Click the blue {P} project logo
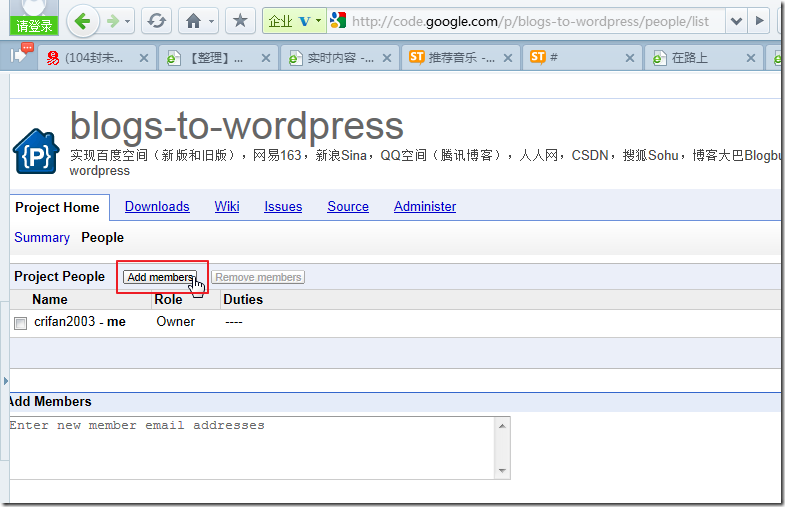The width and height of the screenshot is (785, 507). (36, 151)
